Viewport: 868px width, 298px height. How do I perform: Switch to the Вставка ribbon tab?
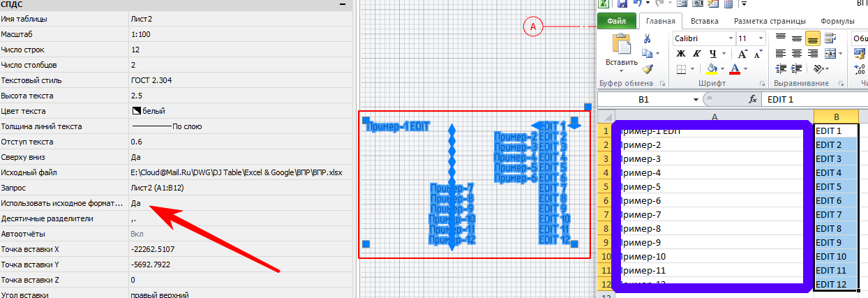[706, 21]
